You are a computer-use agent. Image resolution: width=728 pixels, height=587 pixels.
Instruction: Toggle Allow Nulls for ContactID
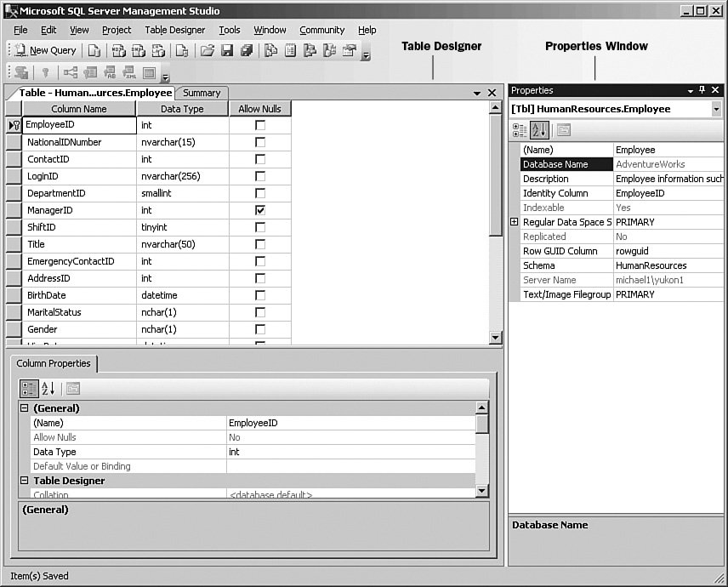(260, 159)
